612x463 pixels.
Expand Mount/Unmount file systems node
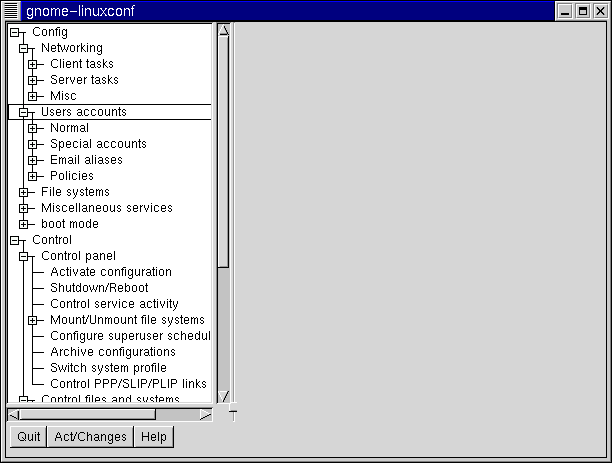(x=33, y=320)
